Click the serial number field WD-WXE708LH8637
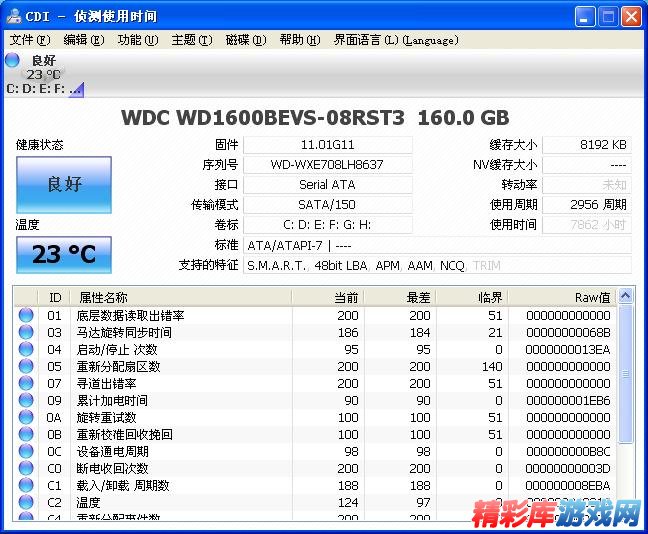 point(327,165)
